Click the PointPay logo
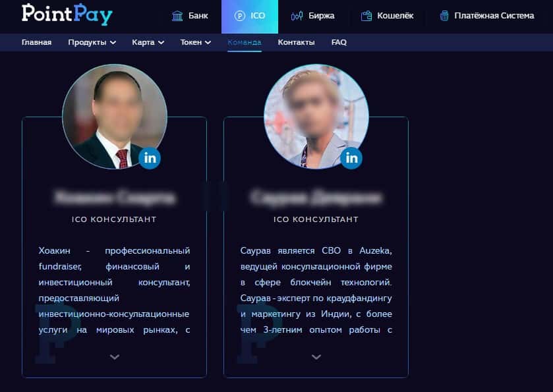The width and height of the screenshot is (553, 392). click(x=67, y=14)
